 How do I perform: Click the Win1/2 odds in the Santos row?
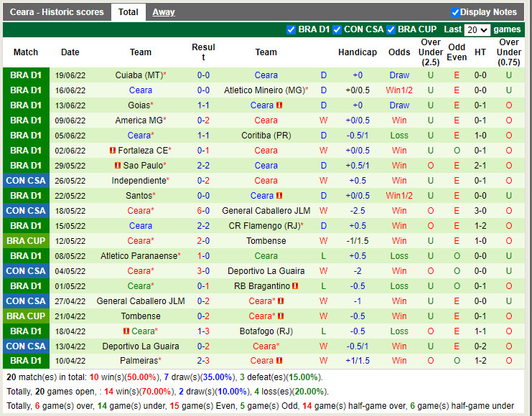coord(399,196)
